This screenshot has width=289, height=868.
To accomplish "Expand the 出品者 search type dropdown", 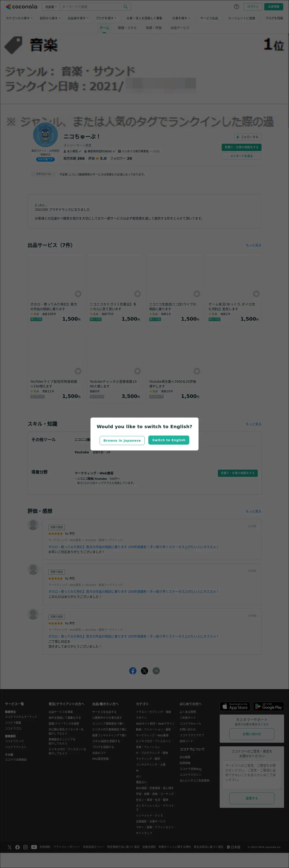I will (x=51, y=6).
